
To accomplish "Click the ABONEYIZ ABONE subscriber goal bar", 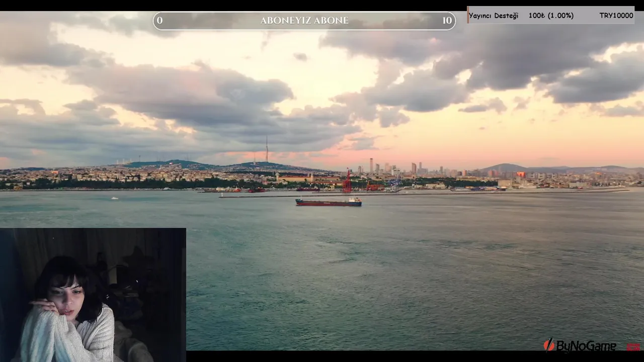I will pyautogui.click(x=304, y=21).
